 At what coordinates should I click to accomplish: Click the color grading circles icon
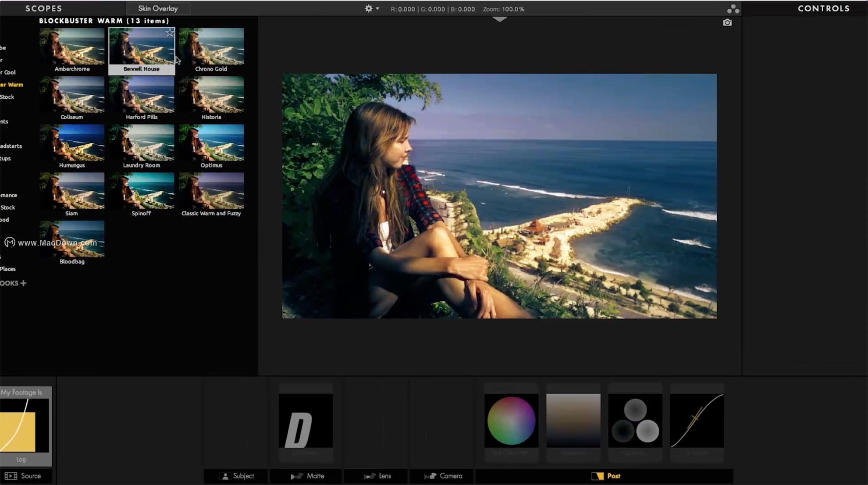635,421
